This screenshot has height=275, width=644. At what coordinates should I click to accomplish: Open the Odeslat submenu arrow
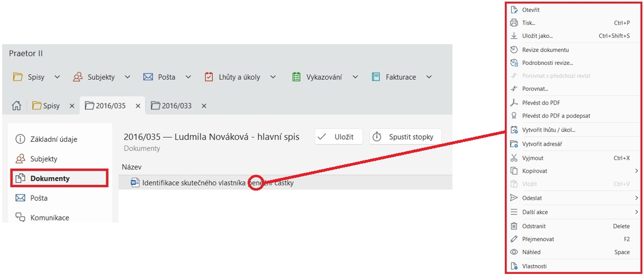(636, 198)
